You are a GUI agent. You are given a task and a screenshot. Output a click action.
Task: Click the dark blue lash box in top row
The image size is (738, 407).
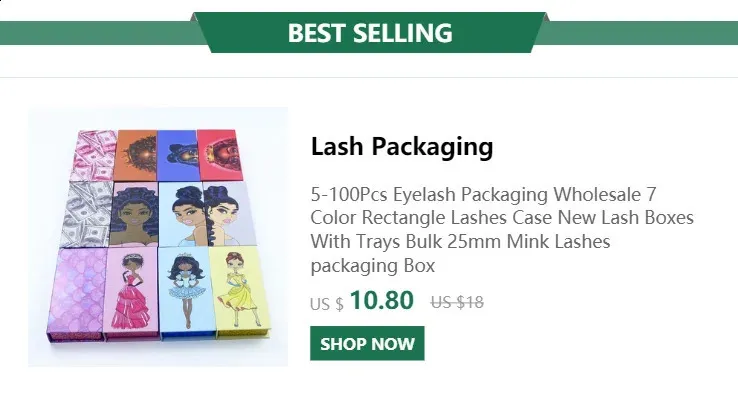177,156
